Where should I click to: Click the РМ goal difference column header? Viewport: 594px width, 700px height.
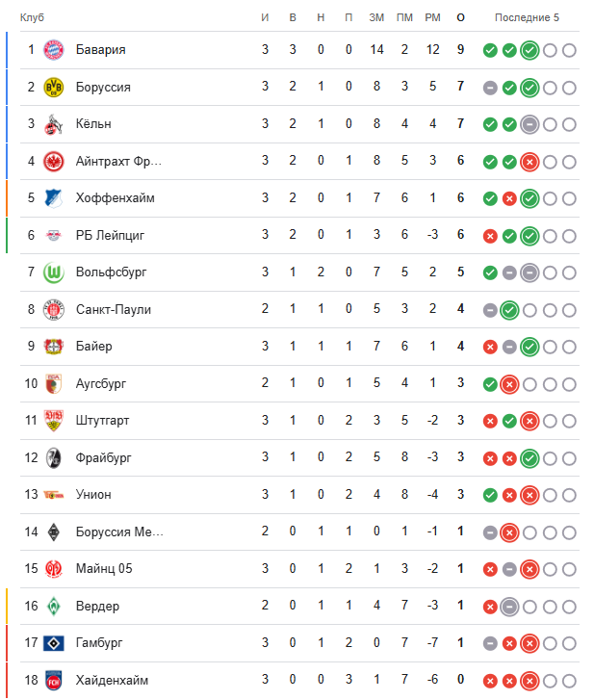click(x=432, y=18)
